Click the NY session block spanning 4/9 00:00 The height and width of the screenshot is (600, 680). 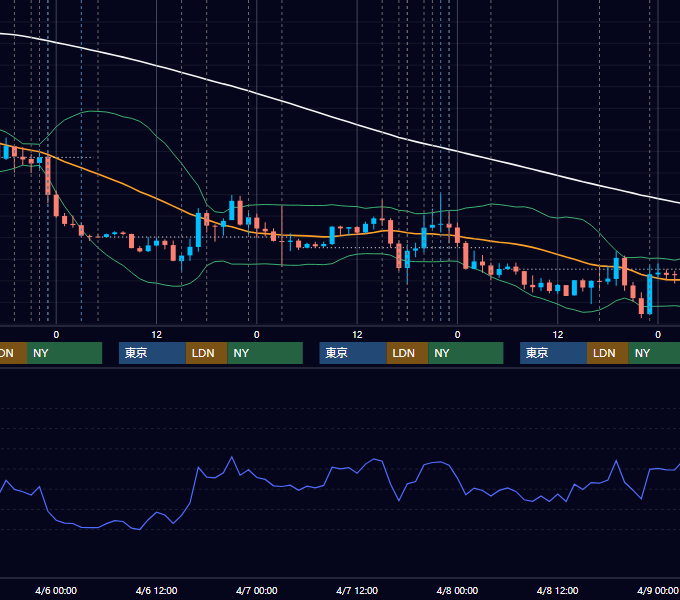tap(654, 353)
